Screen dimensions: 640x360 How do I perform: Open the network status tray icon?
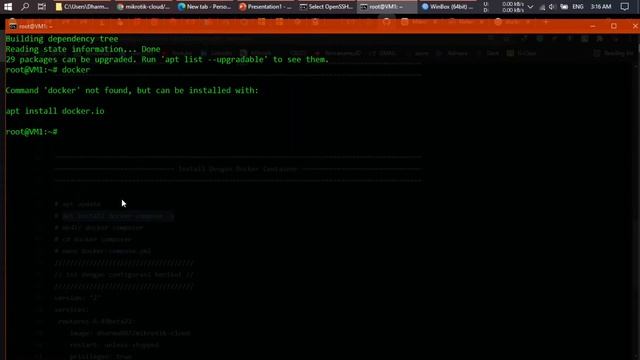[x=542, y=7]
